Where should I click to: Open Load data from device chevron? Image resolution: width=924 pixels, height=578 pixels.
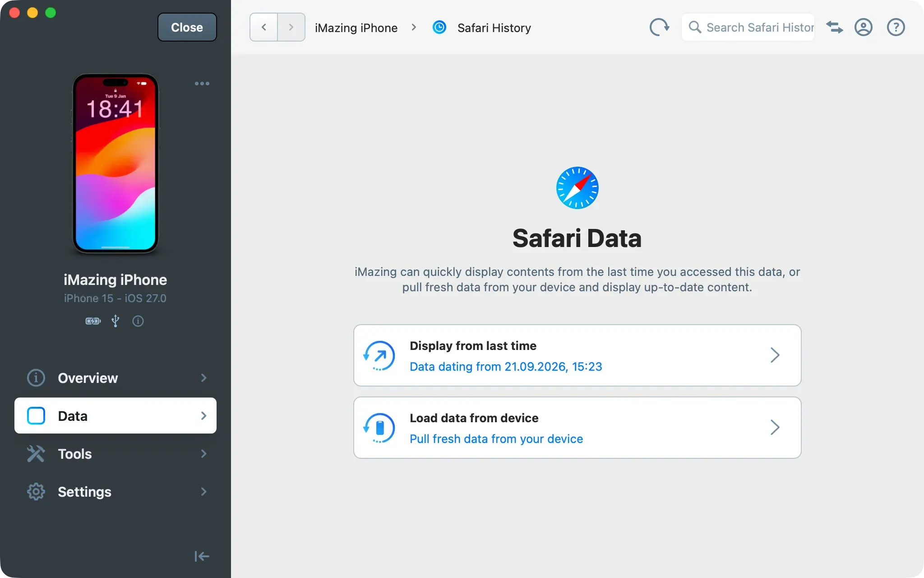(775, 428)
